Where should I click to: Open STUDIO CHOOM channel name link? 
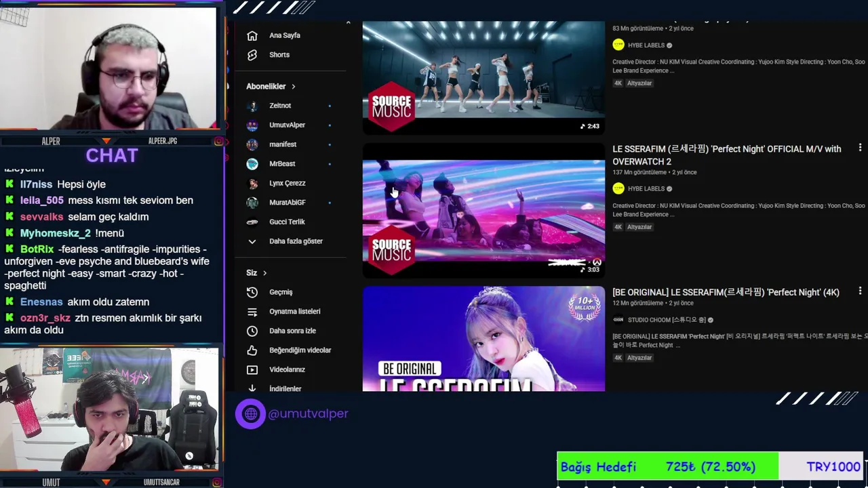point(667,320)
